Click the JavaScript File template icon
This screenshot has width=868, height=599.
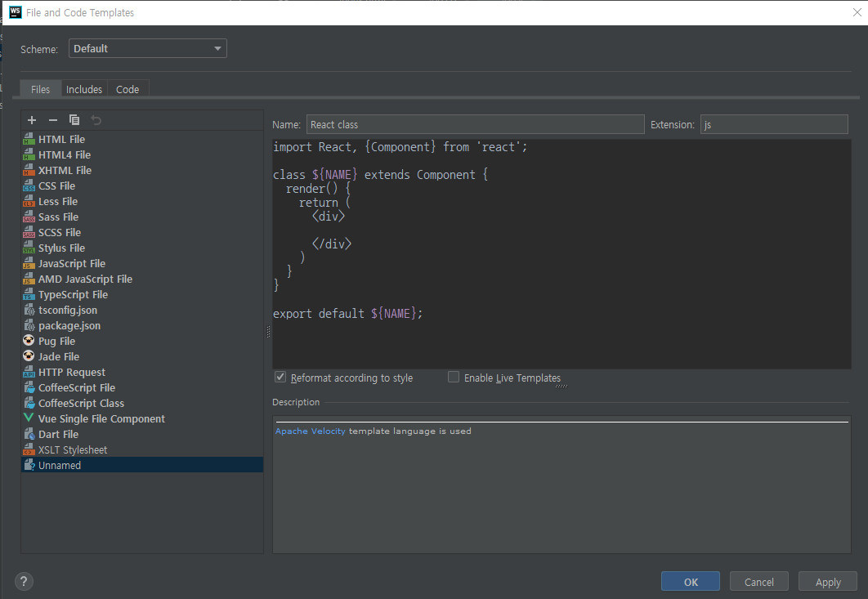click(29, 263)
